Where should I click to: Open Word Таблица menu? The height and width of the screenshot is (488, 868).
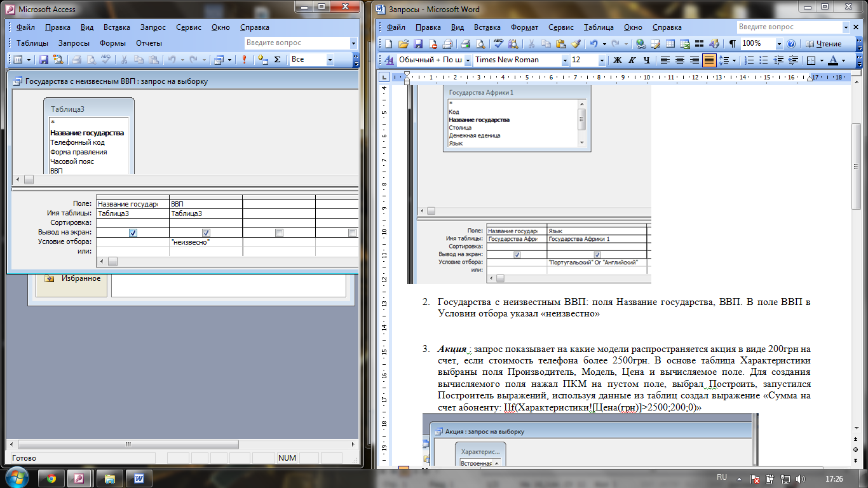click(599, 27)
